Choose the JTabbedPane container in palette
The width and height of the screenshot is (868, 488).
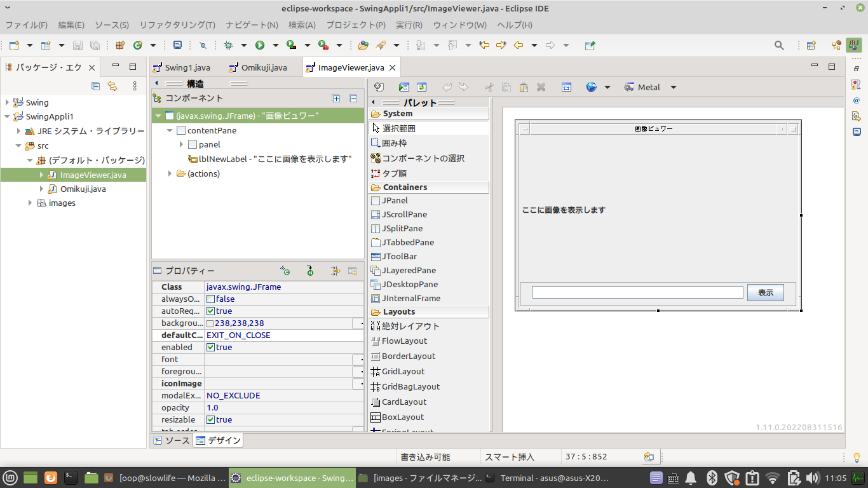(x=407, y=243)
